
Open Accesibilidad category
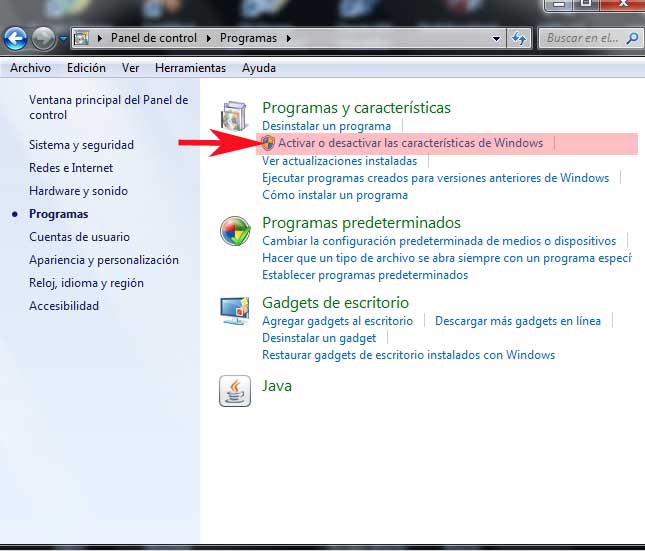point(64,306)
